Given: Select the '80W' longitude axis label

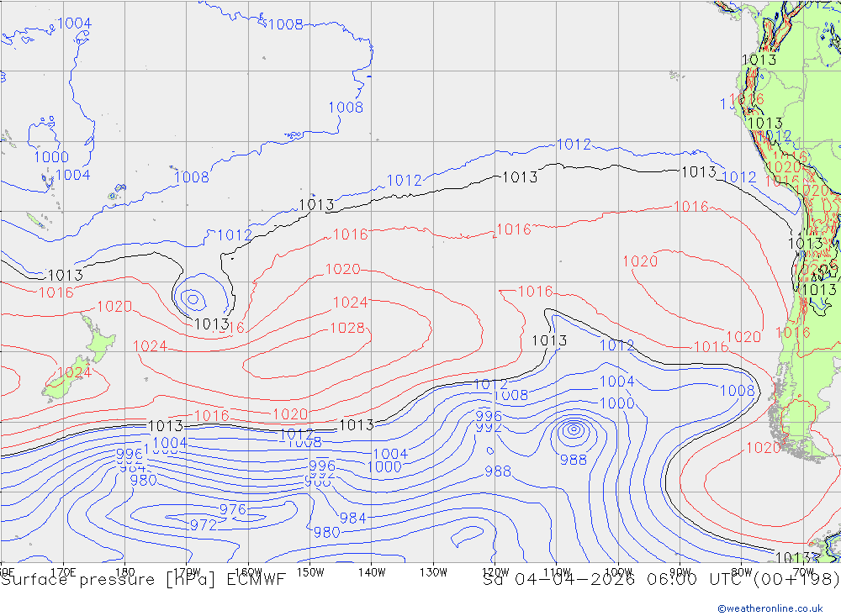Looking at the screenshot, I should pyautogui.click(x=742, y=572).
